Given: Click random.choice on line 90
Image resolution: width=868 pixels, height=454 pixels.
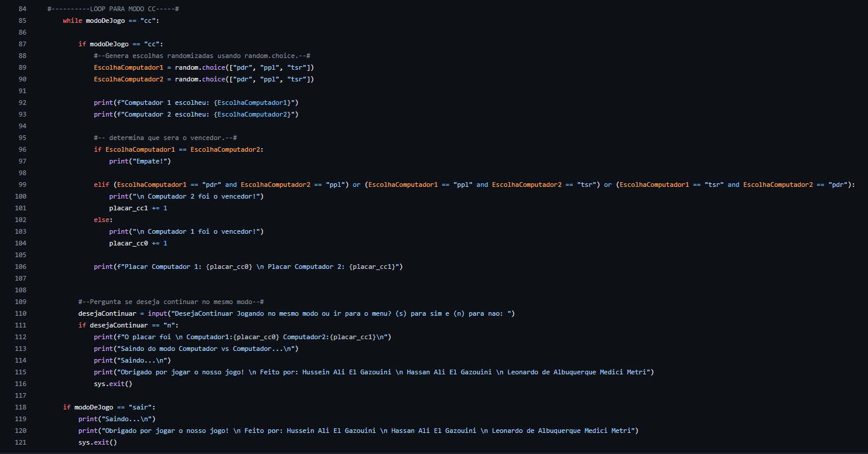Looking at the screenshot, I should click(x=200, y=79).
